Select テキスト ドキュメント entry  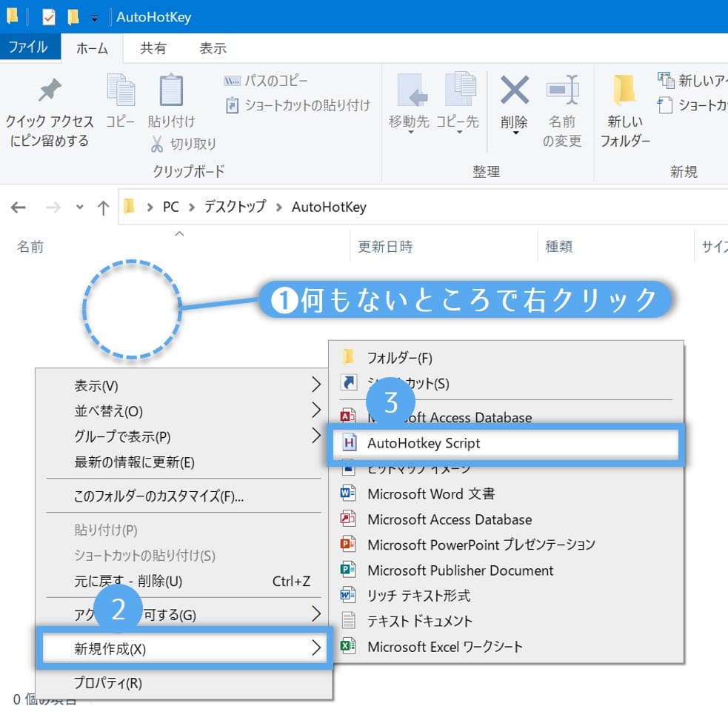[x=506, y=621]
